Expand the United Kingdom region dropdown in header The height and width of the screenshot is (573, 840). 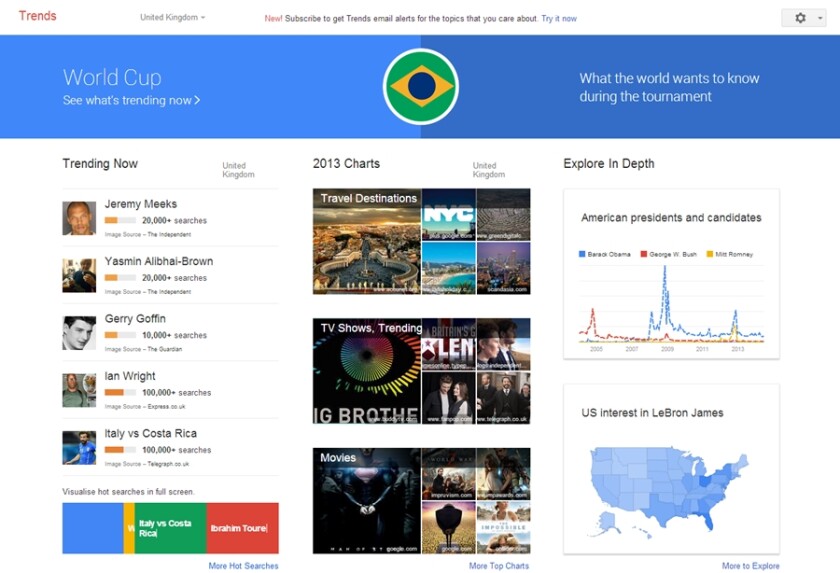pyautogui.click(x=172, y=18)
